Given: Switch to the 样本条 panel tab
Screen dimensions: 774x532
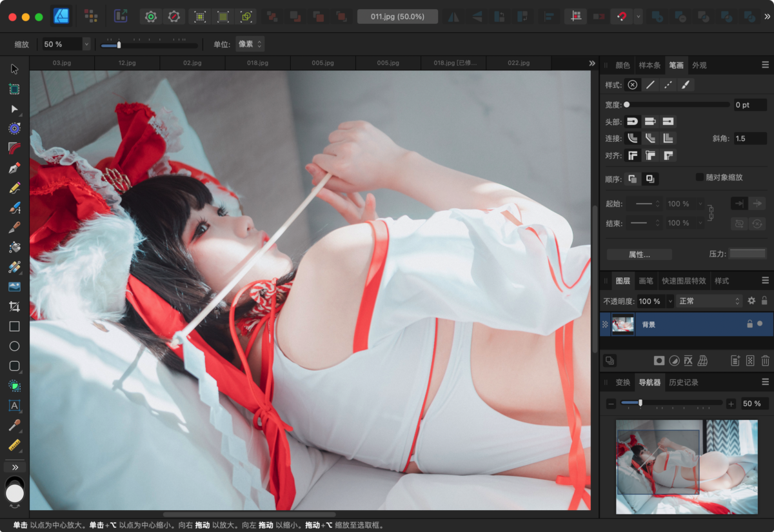Looking at the screenshot, I should coord(650,65).
